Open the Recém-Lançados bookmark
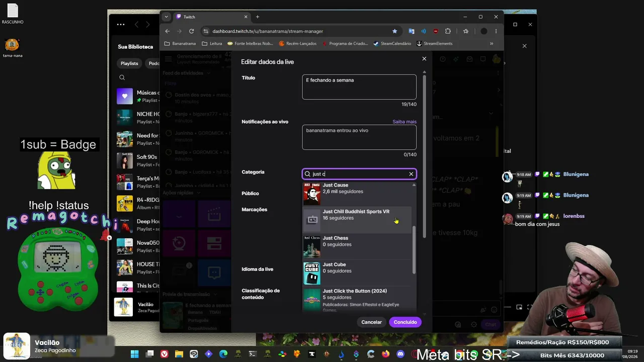 pos(298,44)
